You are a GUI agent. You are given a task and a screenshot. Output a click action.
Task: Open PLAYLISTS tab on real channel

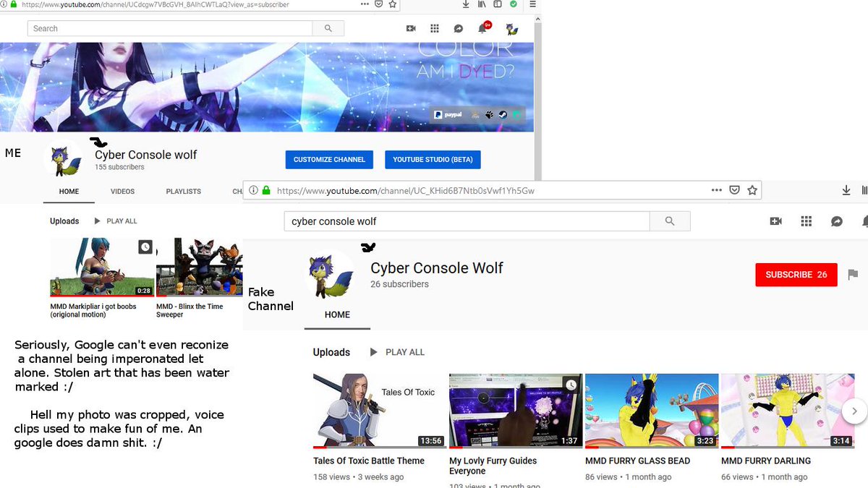(184, 192)
